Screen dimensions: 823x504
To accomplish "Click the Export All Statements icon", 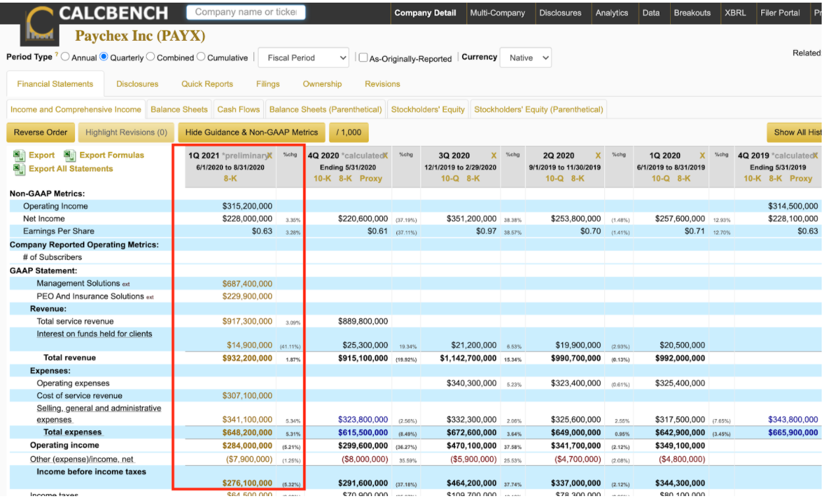I will (18, 169).
